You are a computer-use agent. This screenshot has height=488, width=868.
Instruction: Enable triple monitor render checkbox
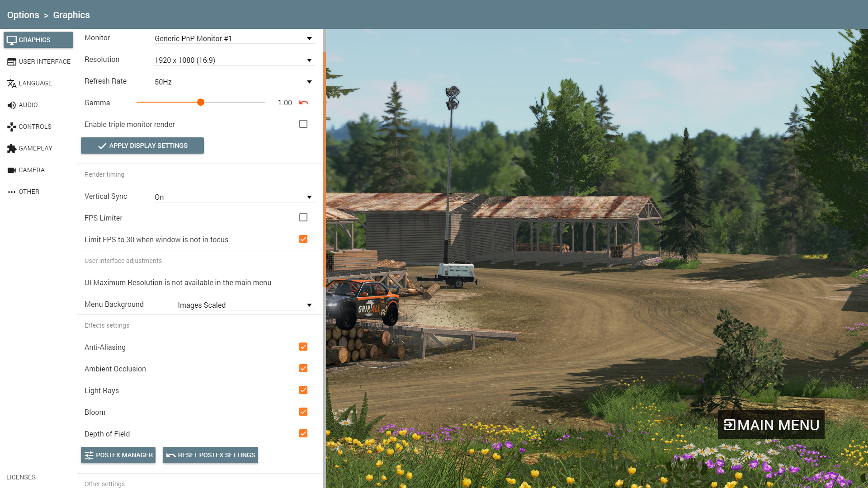coord(303,124)
